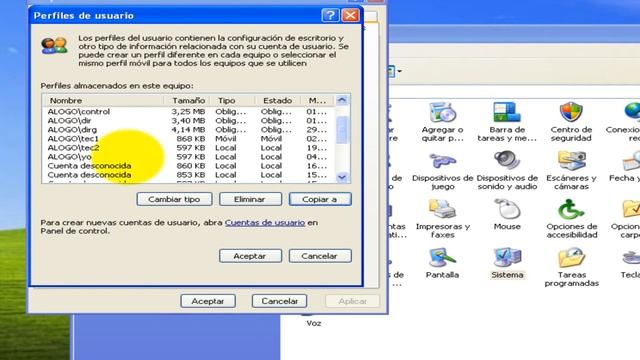Close the Perfiles de usuario dialog

click(x=350, y=15)
